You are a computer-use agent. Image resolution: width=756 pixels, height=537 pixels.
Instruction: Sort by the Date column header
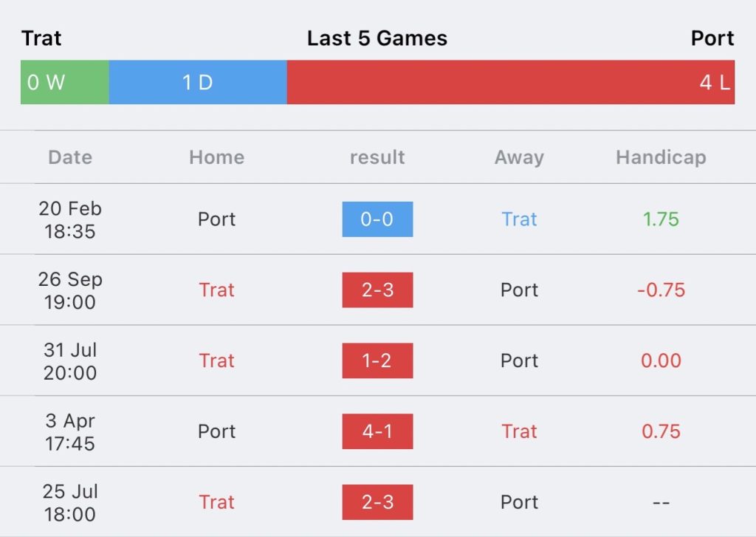pyautogui.click(x=70, y=157)
